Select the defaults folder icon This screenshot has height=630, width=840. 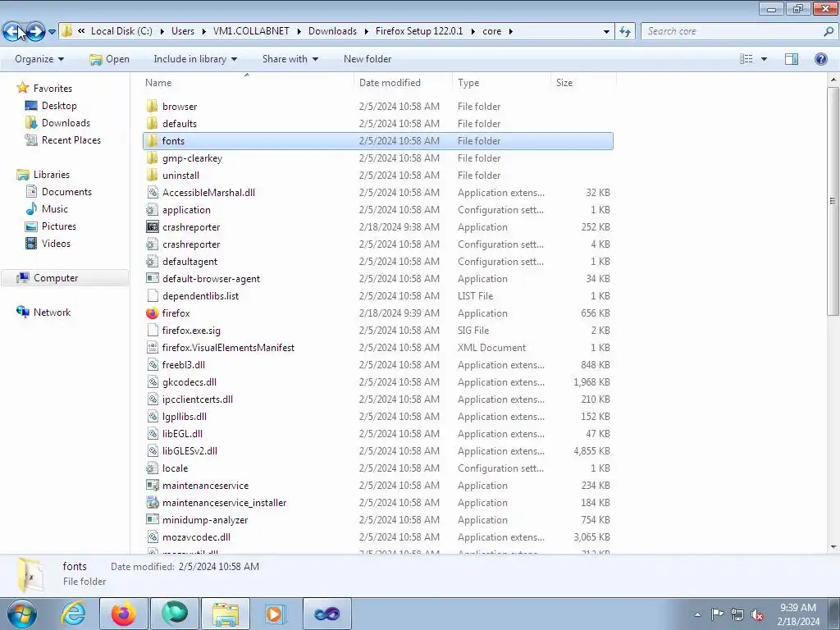pos(152,123)
